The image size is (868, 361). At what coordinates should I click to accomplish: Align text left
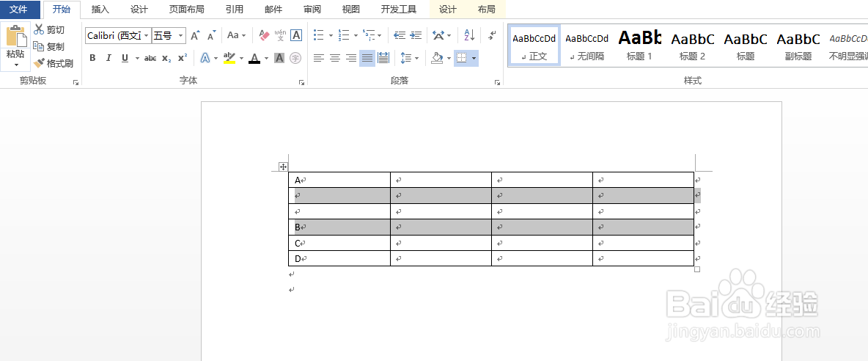[317, 57]
